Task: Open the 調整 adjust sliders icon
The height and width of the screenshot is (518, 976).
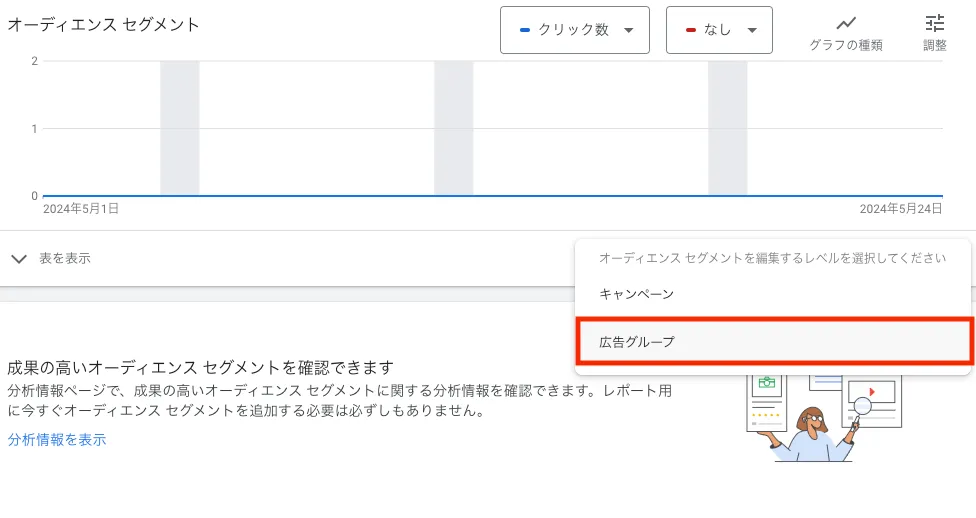Action: click(934, 23)
